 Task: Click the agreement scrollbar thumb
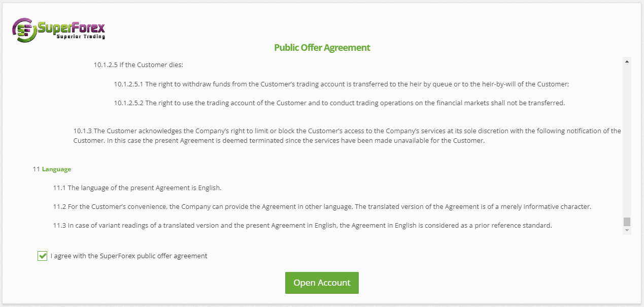[x=627, y=222]
